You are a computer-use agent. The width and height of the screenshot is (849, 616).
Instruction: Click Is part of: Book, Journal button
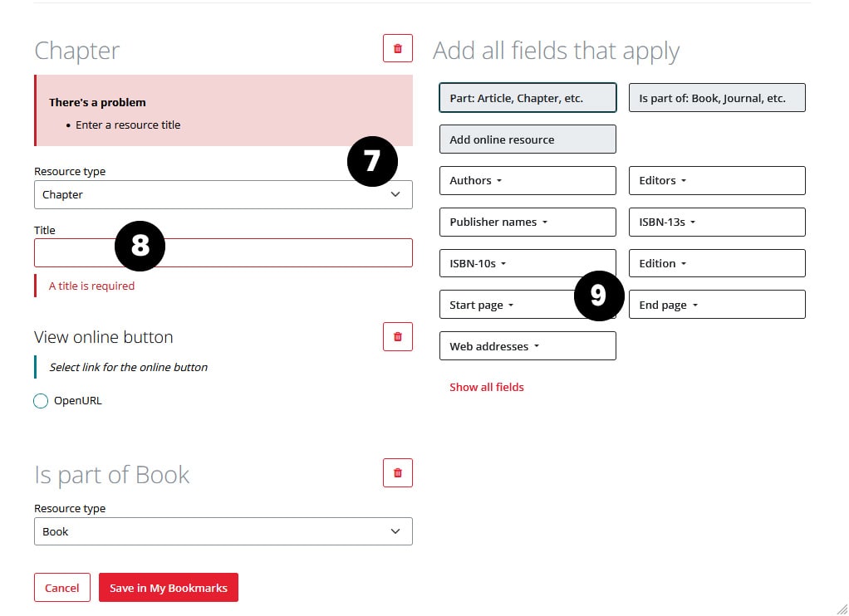(716, 98)
